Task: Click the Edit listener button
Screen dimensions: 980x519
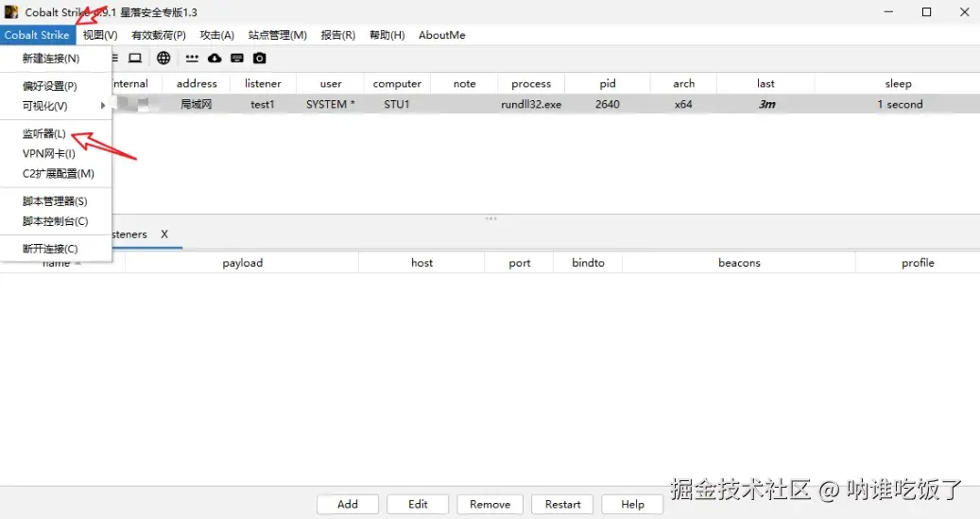Action: (418, 504)
